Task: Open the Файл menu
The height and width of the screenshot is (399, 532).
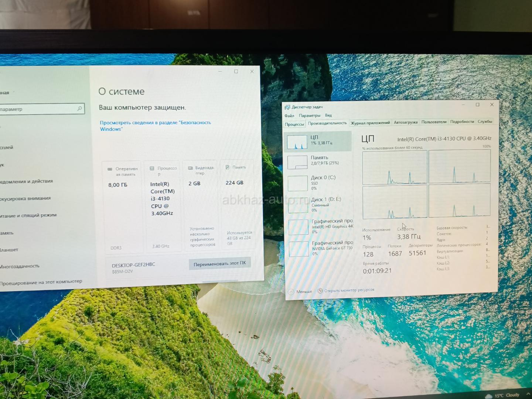Action: tap(289, 116)
